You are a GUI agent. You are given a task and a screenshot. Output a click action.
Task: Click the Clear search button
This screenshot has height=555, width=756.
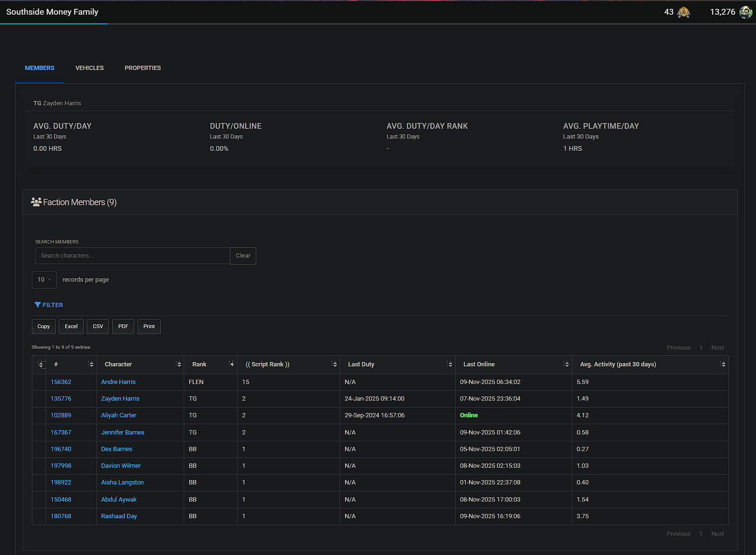click(x=243, y=256)
